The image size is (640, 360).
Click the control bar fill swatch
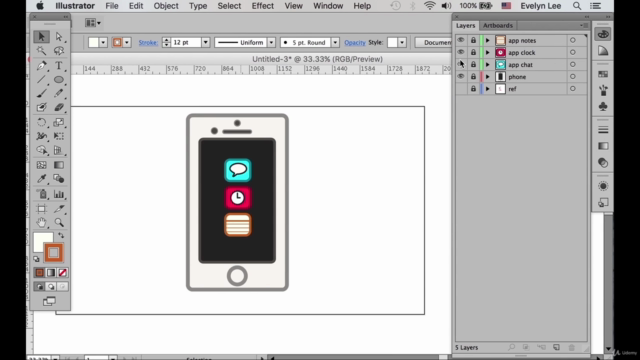coord(93,42)
